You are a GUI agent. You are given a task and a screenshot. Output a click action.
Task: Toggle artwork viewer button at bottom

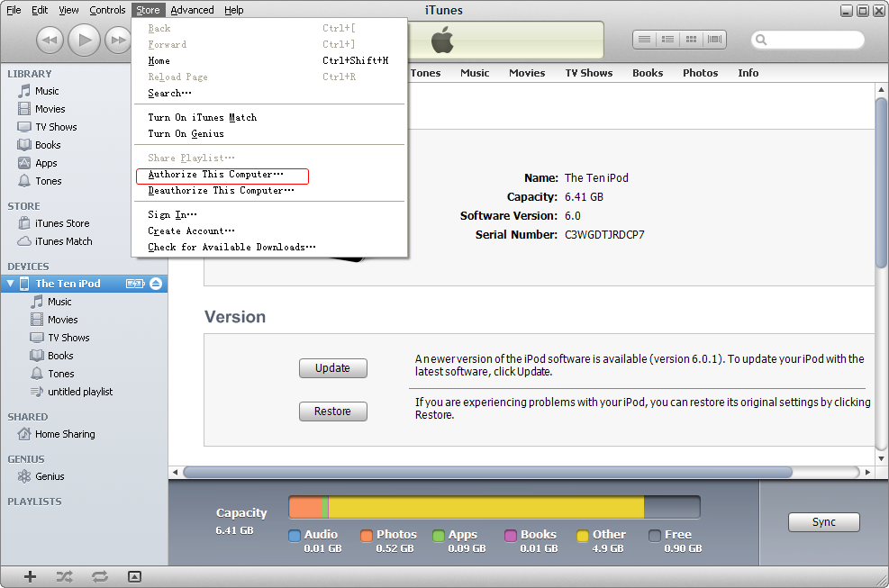134,576
